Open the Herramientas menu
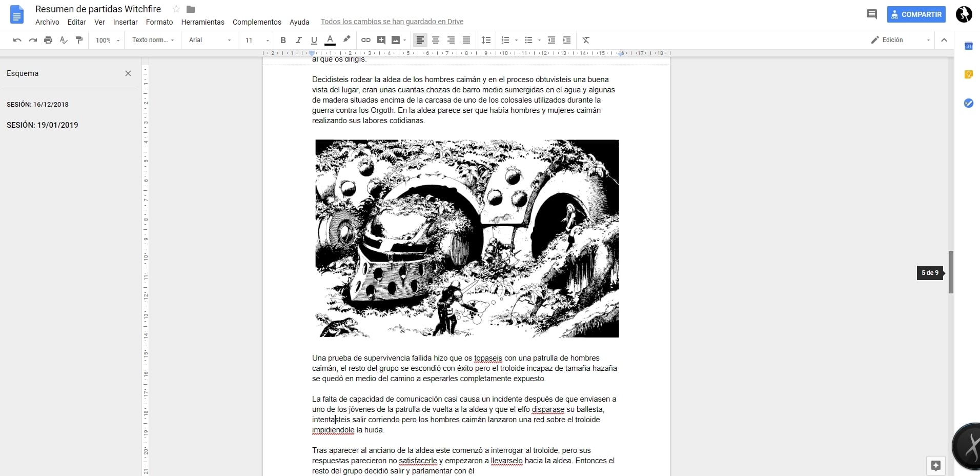Image resolution: width=980 pixels, height=476 pixels. (203, 22)
